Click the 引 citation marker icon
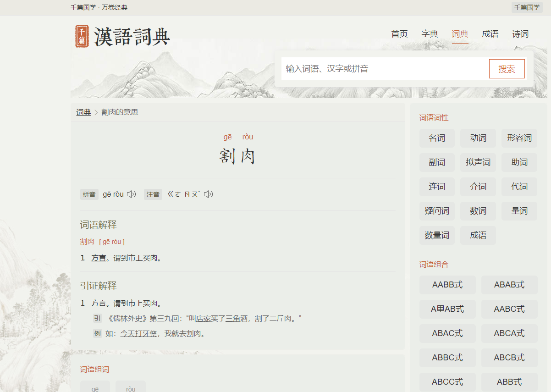551x392 pixels. point(97,317)
